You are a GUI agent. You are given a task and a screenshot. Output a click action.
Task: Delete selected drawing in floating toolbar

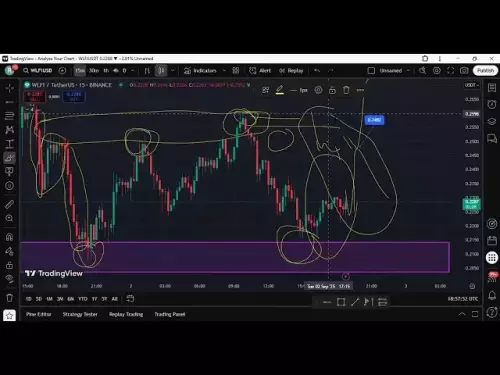pyautogui.click(x=346, y=90)
